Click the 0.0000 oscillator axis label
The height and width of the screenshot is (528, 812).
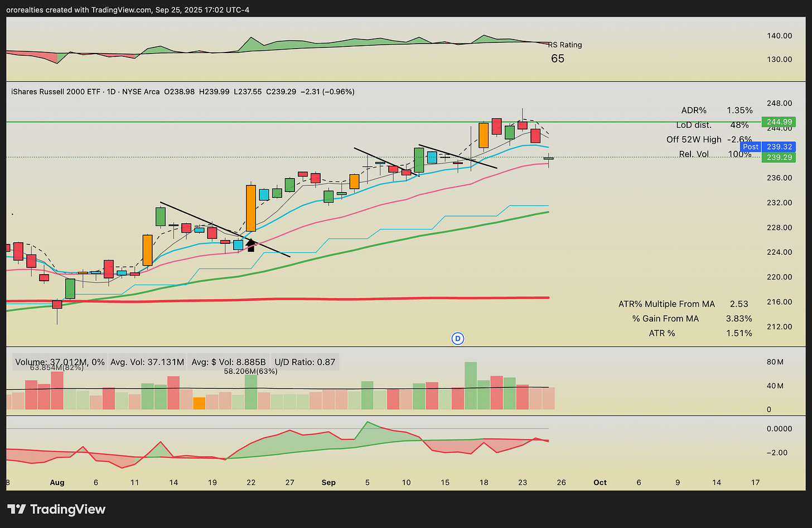(x=780, y=429)
